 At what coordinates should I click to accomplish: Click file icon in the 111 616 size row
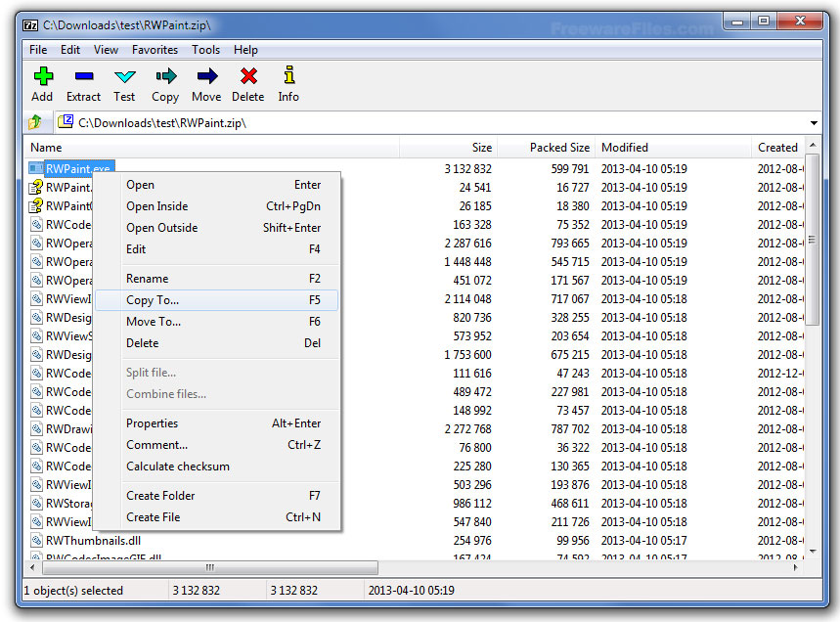[36, 374]
